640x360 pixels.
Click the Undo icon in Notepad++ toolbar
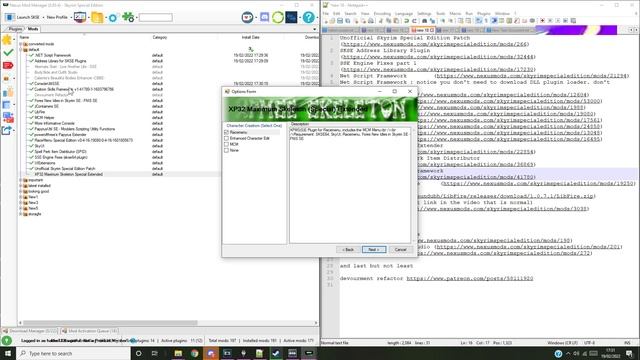tap(407, 20)
